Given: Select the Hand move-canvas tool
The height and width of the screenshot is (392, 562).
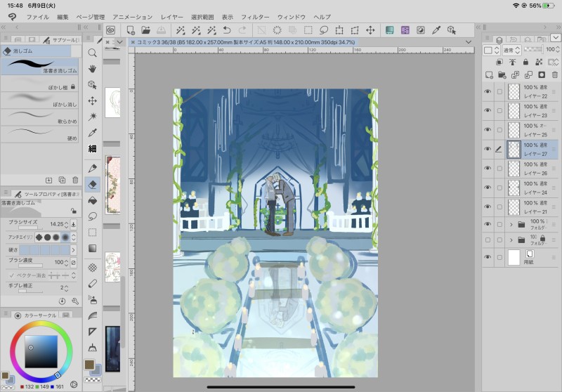Looking at the screenshot, I should 92,69.
